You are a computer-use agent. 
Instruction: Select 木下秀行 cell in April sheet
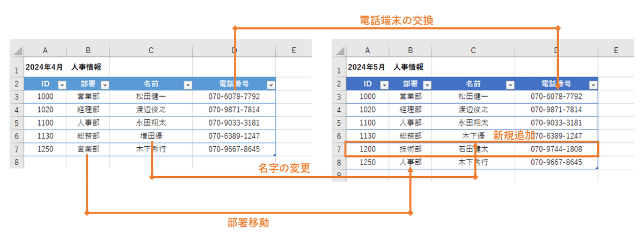point(151,149)
